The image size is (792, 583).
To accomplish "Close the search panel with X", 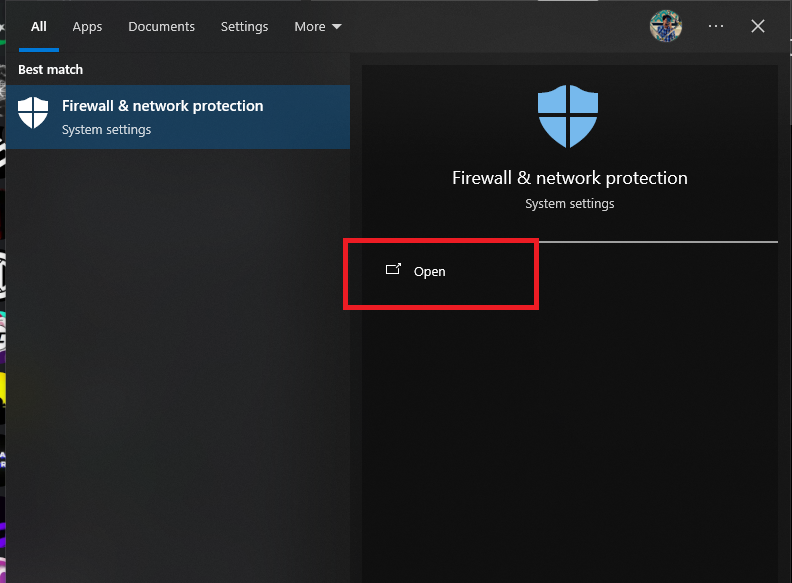I will pos(758,27).
